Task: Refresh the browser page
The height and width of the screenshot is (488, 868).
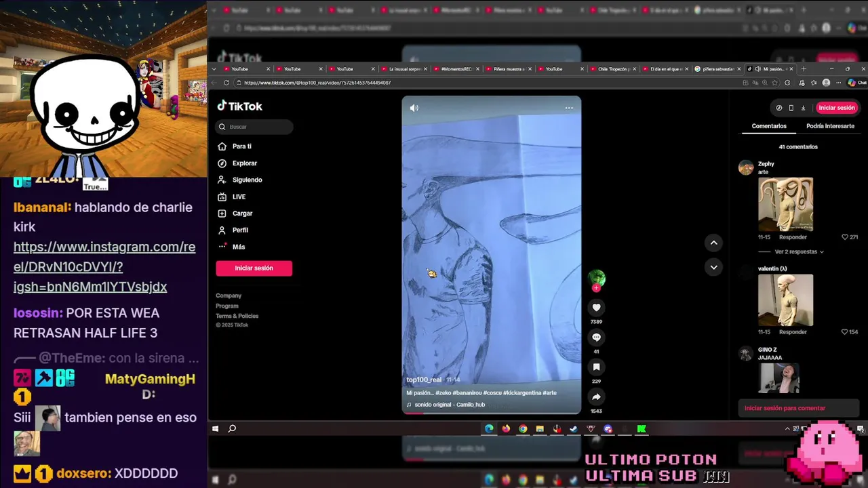Action: pyautogui.click(x=226, y=83)
